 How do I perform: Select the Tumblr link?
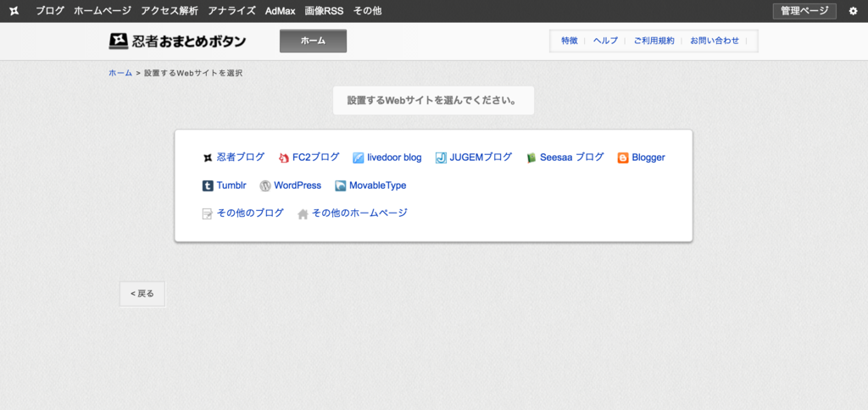(231, 186)
